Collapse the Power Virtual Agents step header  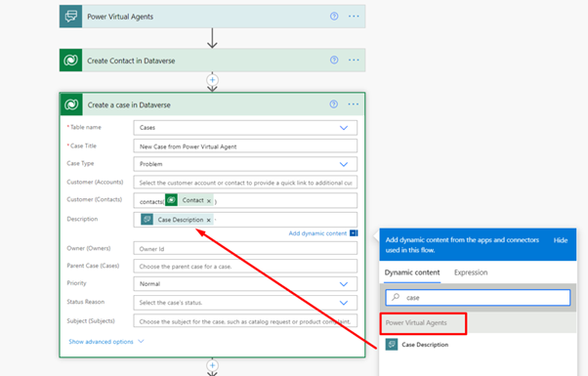coord(212,17)
